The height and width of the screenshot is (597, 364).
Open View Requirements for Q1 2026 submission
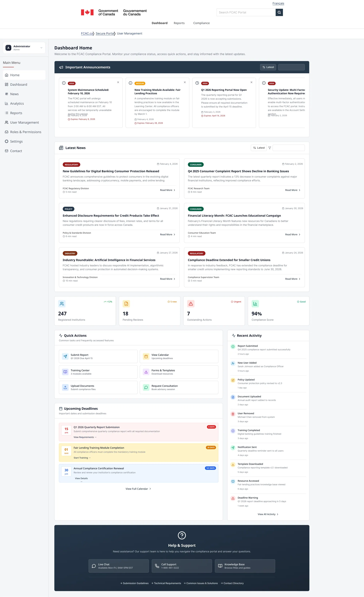[x=85, y=437]
